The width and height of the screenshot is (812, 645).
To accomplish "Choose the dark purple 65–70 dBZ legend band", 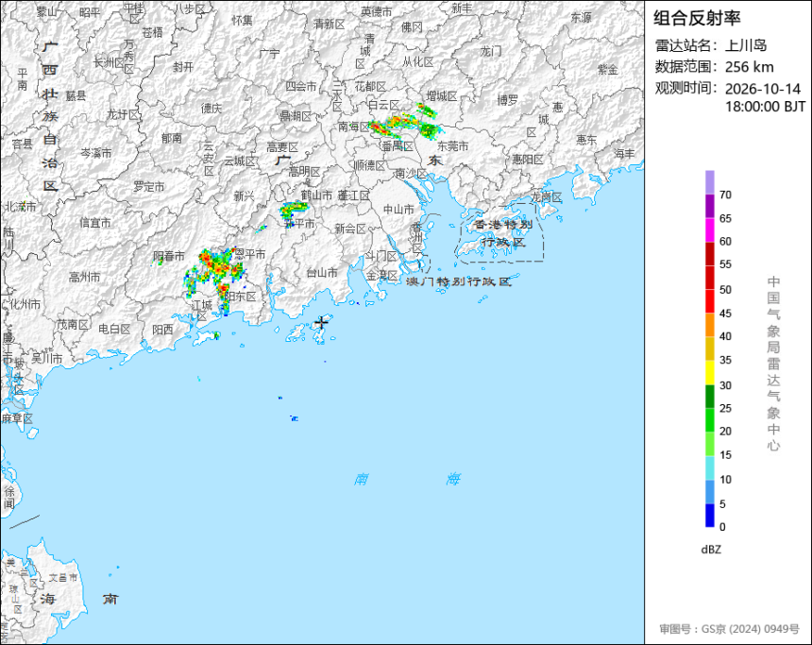I will pos(709,206).
